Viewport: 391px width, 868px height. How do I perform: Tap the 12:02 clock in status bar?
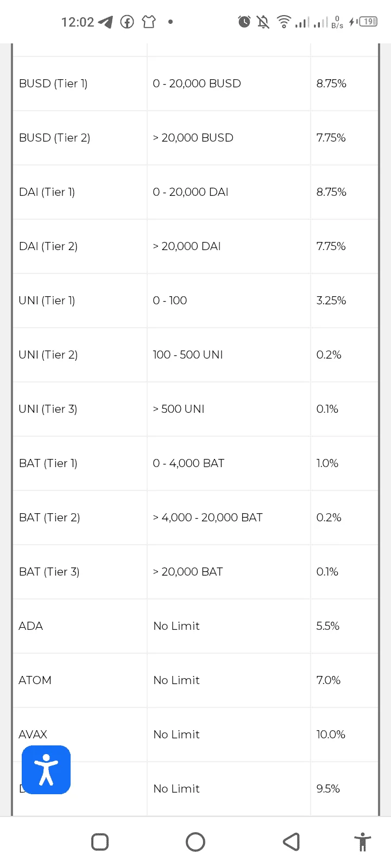tap(78, 22)
